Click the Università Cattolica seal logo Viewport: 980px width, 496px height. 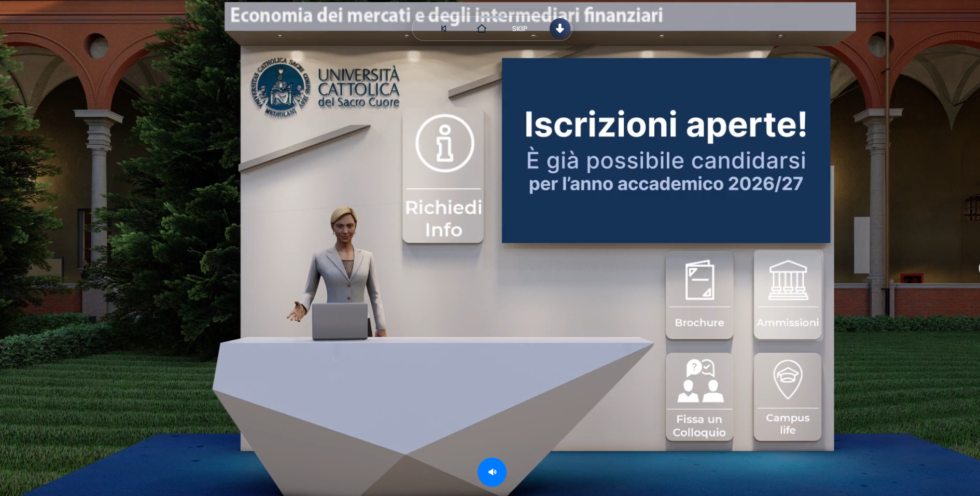tap(280, 88)
